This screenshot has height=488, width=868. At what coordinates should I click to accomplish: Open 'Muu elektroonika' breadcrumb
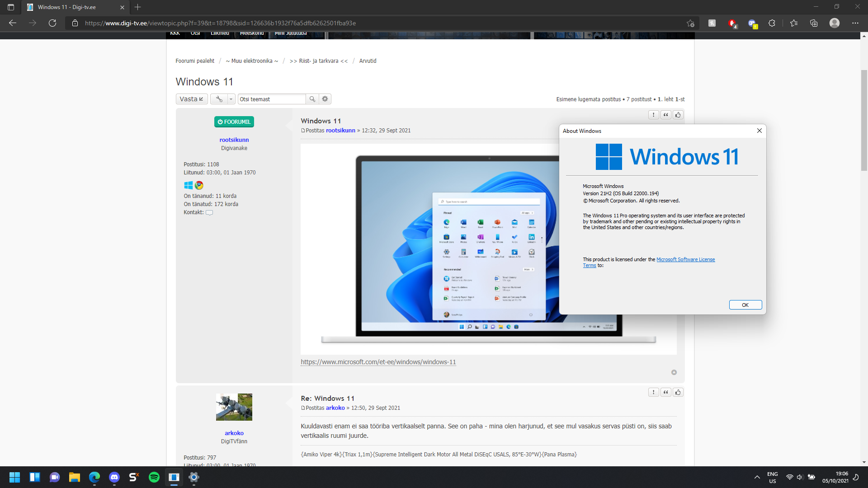[x=252, y=61]
